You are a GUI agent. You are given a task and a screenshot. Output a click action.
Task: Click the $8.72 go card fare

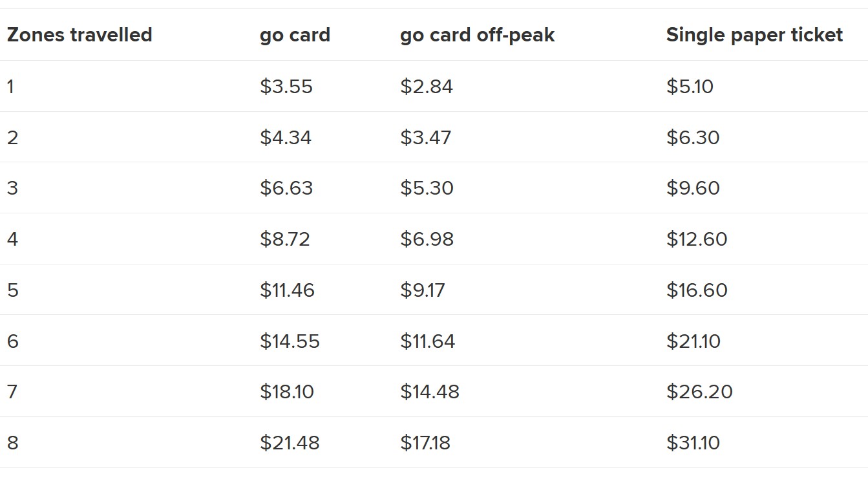coord(285,239)
